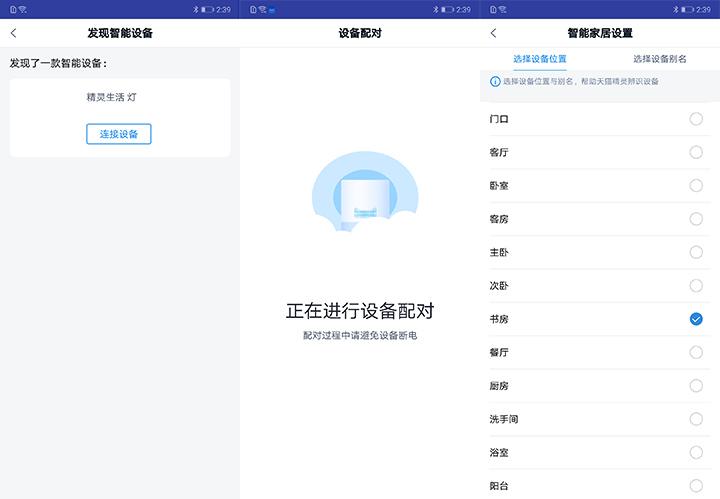This screenshot has width=720, height=499.
Task: Click the 配对过程中请避免设备断电 notice
Action: click(360, 336)
